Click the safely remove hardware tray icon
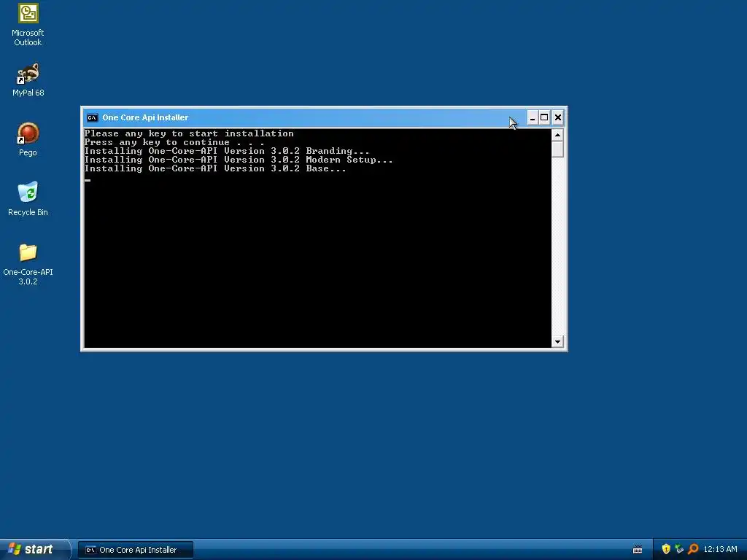747x560 pixels. 679,549
